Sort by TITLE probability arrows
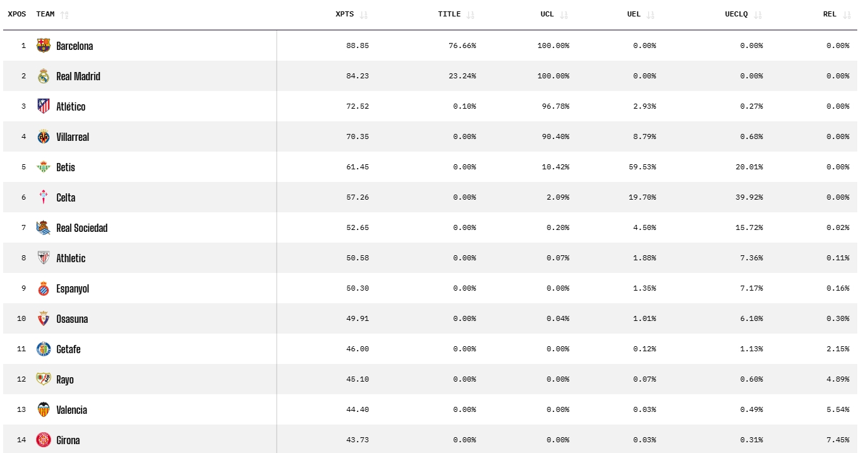 click(470, 15)
